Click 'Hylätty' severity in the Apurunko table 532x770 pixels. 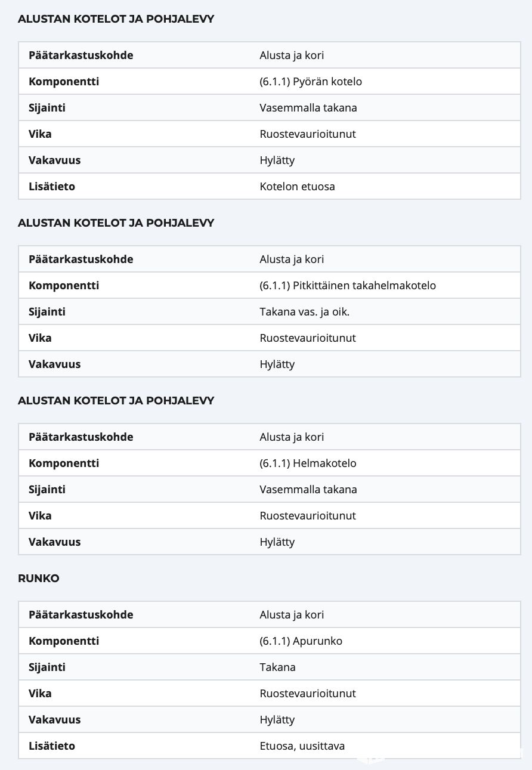tap(277, 720)
